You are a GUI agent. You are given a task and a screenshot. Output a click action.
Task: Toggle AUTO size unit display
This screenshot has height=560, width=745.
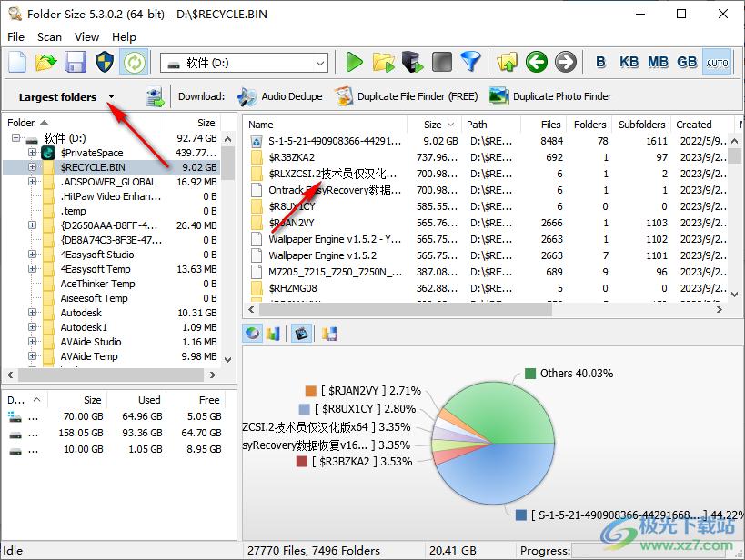[717, 62]
